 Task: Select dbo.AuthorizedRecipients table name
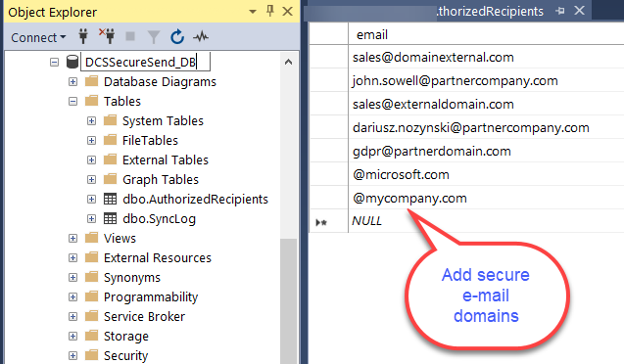pos(195,199)
